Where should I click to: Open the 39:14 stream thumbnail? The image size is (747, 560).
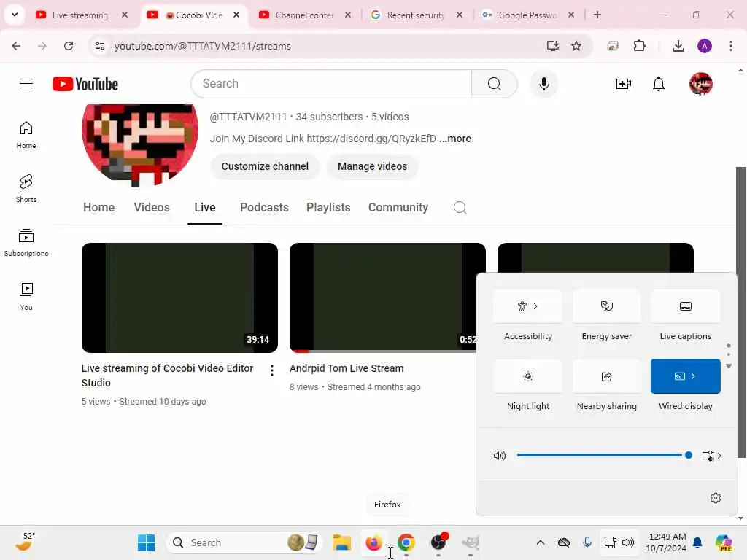coord(179,297)
